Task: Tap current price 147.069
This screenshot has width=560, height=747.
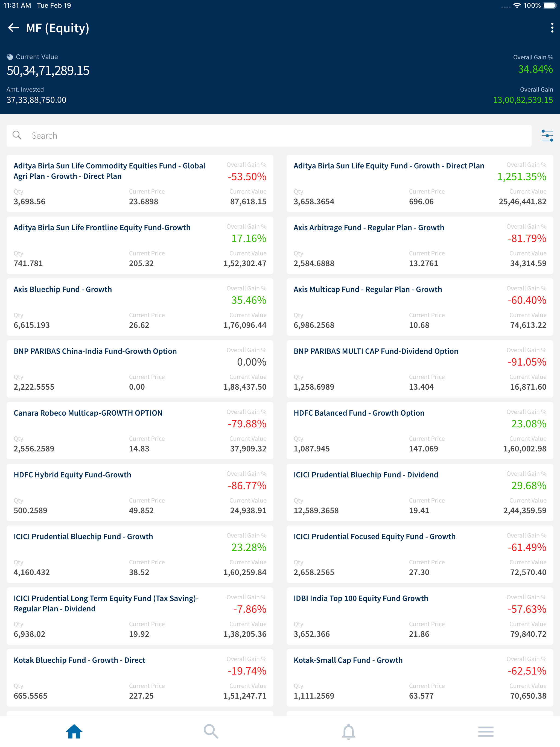Action: [424, 449]
